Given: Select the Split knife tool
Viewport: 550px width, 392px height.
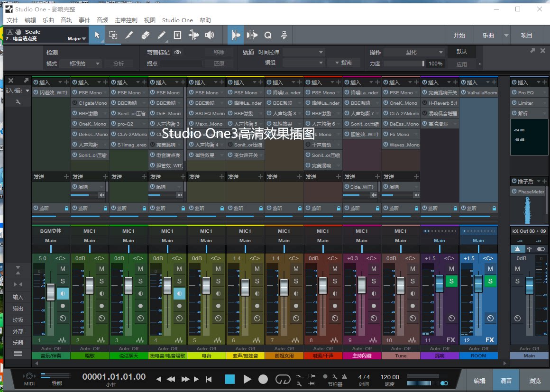Looking at the screenshot, I should 129,35.
